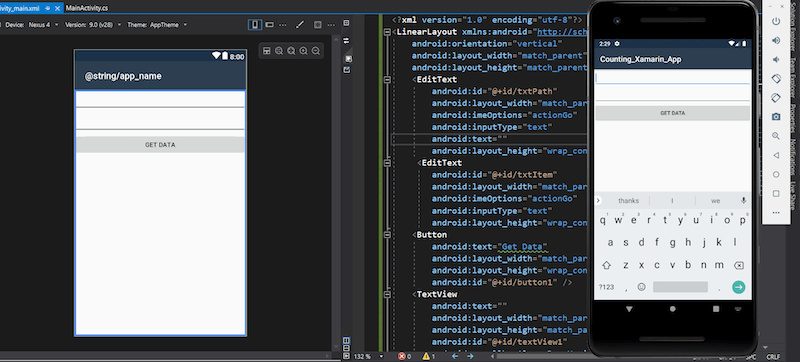The height and width of the screenshot is (362, 800).
Task: Tap the emoji key on the keyboard
Action: pyautogui.click(x=641, y=287)
